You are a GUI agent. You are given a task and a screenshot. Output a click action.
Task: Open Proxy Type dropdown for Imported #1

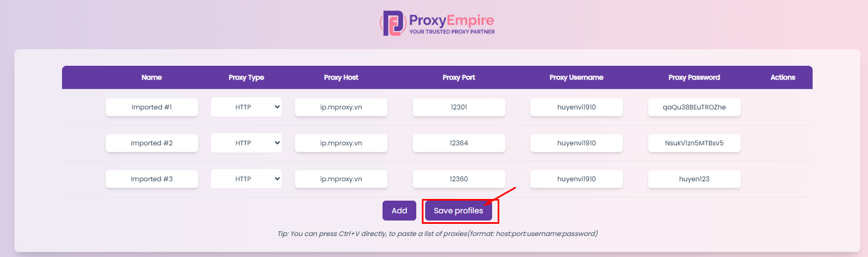point(246,107)
